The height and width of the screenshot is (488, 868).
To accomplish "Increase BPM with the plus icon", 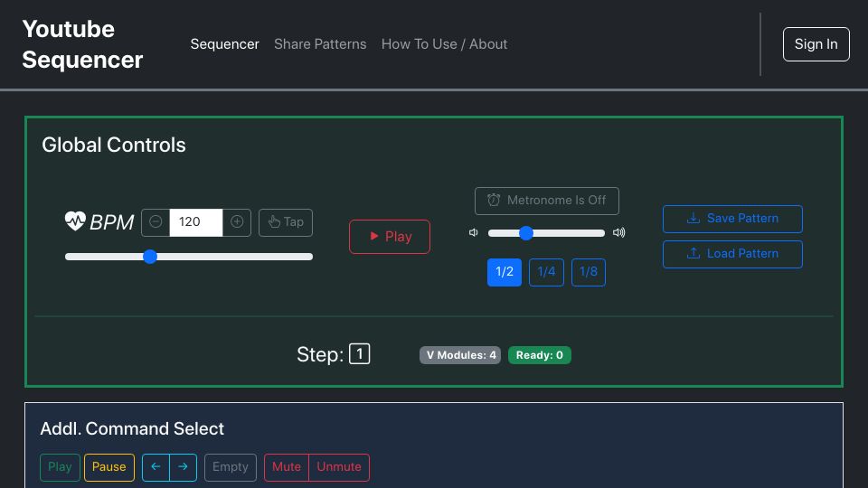I will click(x=237, y=222).
